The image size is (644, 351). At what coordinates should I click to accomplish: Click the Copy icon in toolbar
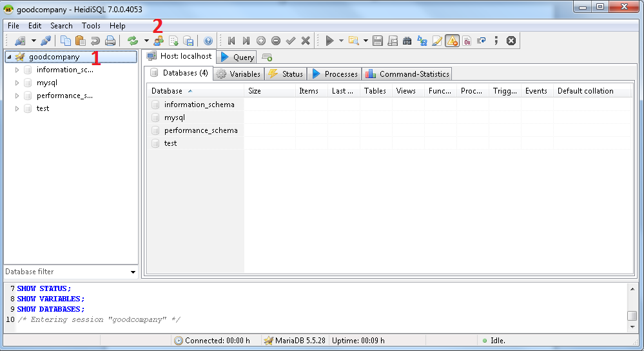click(65, 41)
